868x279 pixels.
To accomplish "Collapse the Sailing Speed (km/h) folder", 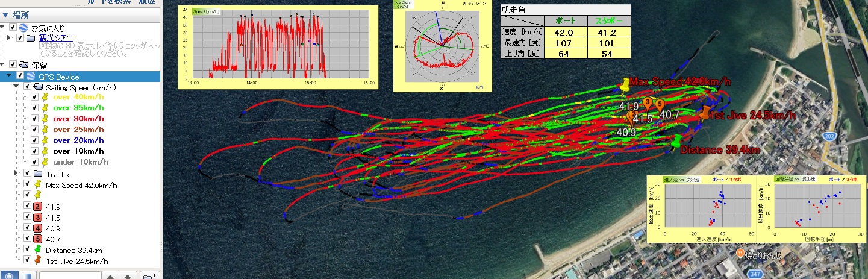I will [16, 87].
